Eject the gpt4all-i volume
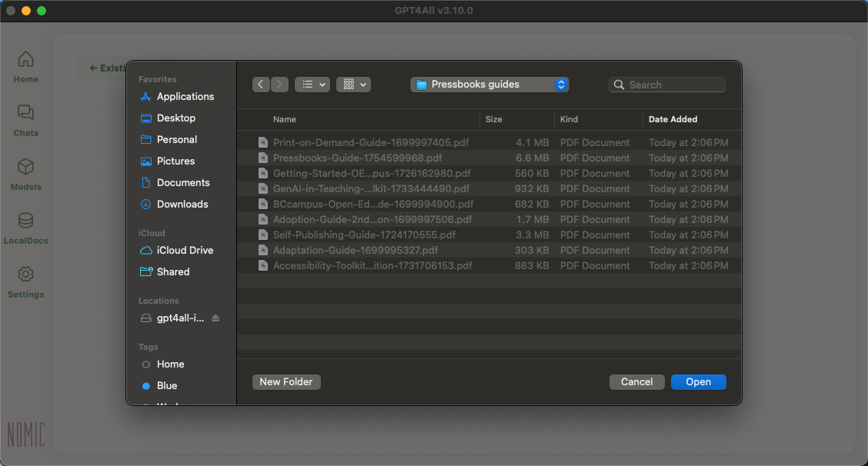 (x=215, y=318)
